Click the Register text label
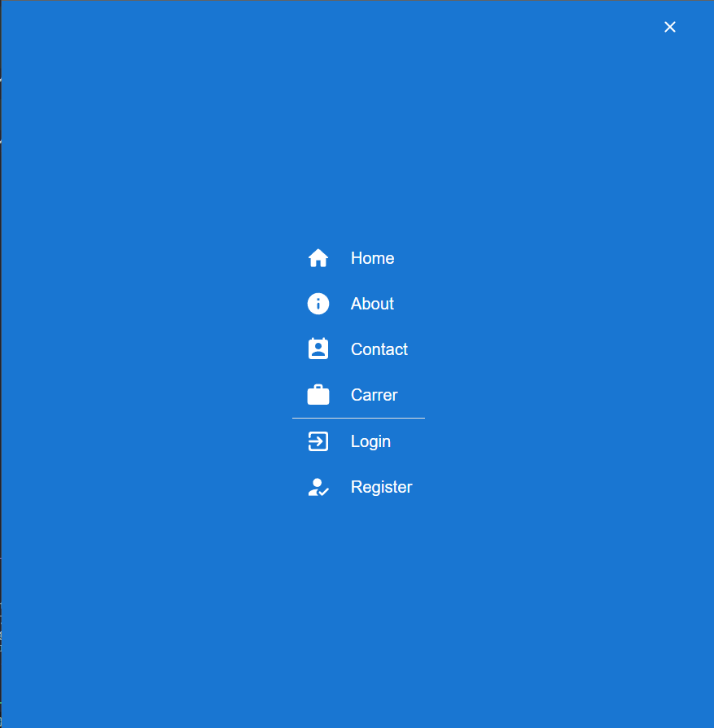Viewport: 714px width, 728px height. click(x=381, y=486)
